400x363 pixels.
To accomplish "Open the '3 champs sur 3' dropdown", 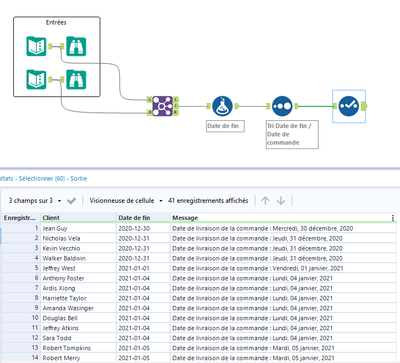I will point(35,201).
